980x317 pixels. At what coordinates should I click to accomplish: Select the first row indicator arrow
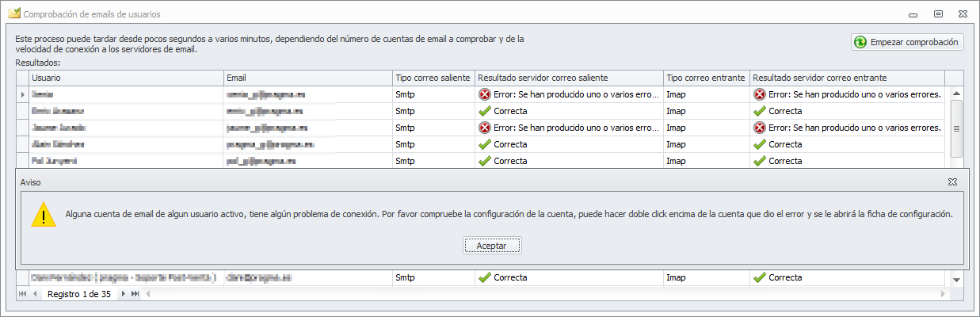pyautogui.click(x=22, y=94)
